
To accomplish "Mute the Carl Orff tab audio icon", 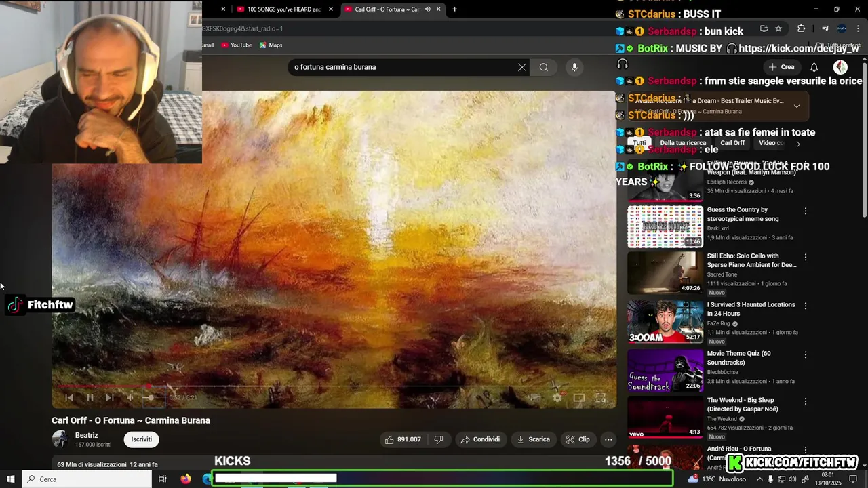I will (427, 9).
